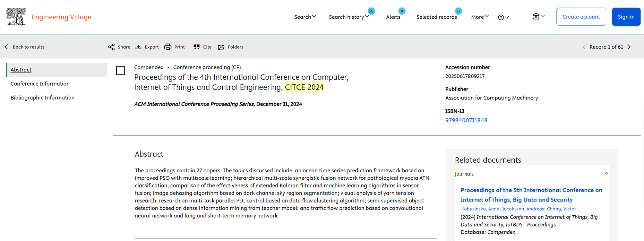Viewport: 644px width, 241px height.
Task: Click the Conference proceeding (CP) label
Action: pos(207,67)
